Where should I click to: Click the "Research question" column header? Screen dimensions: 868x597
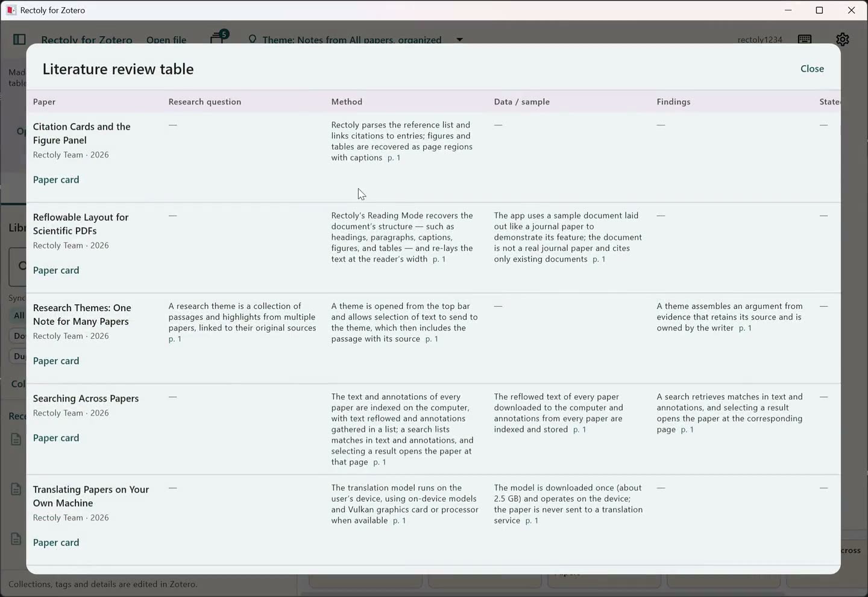[x=205, y=102]
